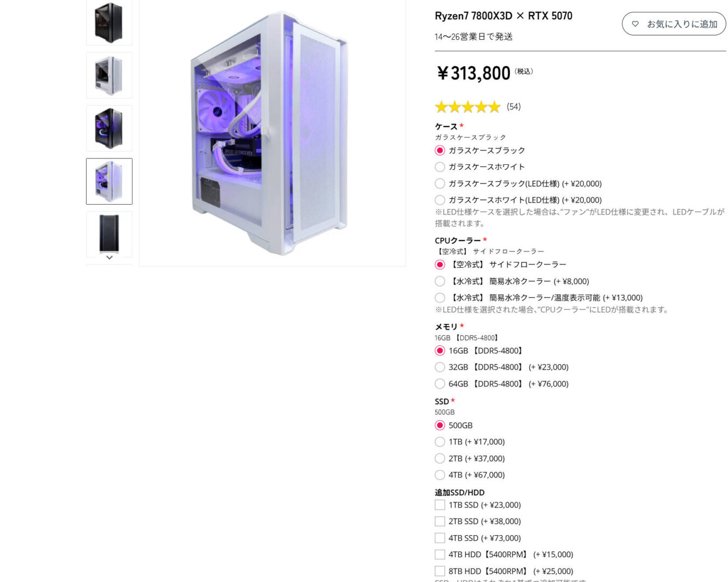
Task: View white case unlit thumbnail
Action: click(x=109, y=75)
